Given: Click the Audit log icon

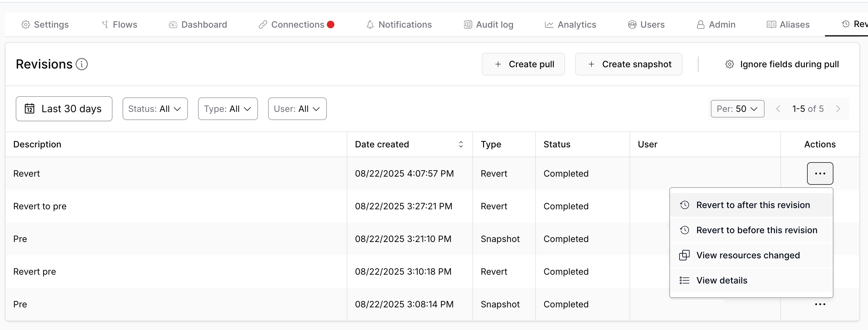Looking at the screenshot, I should pos(468,25).
